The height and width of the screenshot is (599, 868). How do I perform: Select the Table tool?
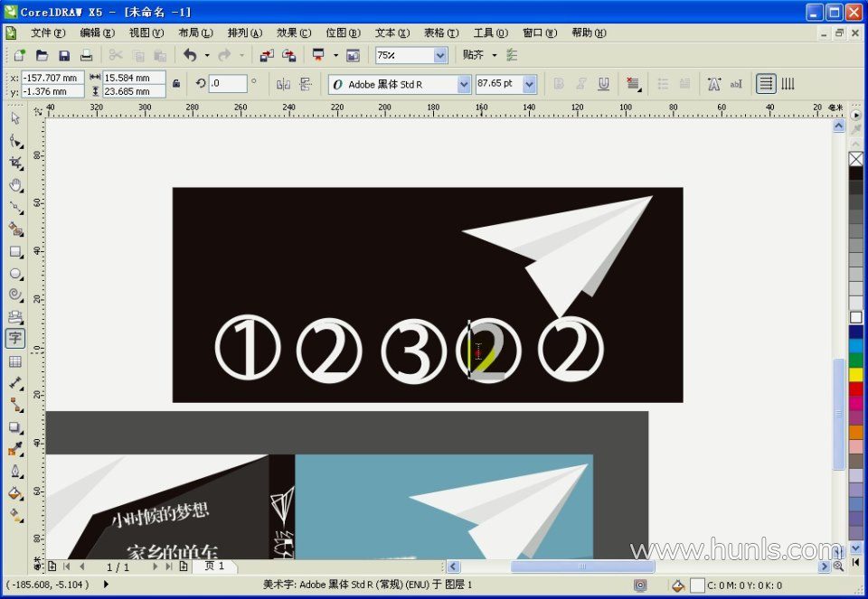point(15,361)
